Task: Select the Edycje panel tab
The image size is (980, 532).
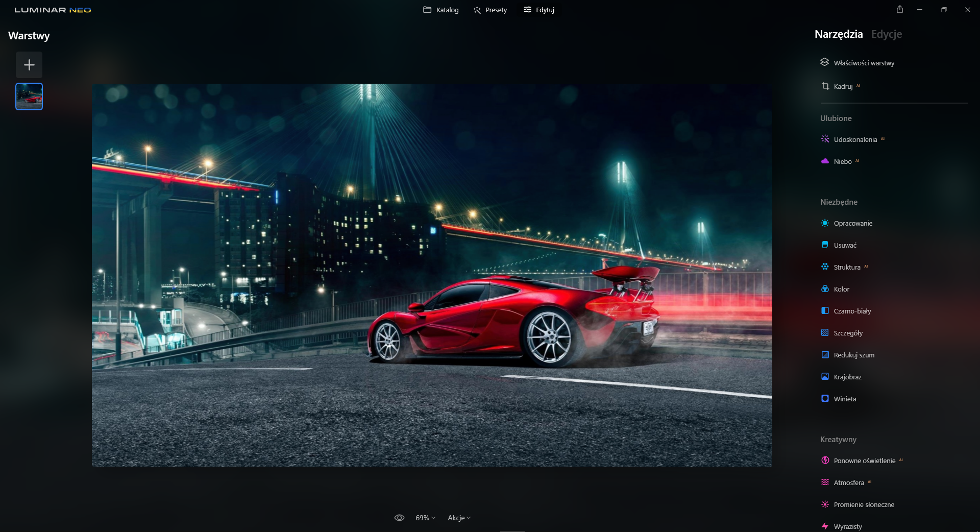Action: pyautogui.click(x=887, y=34)
